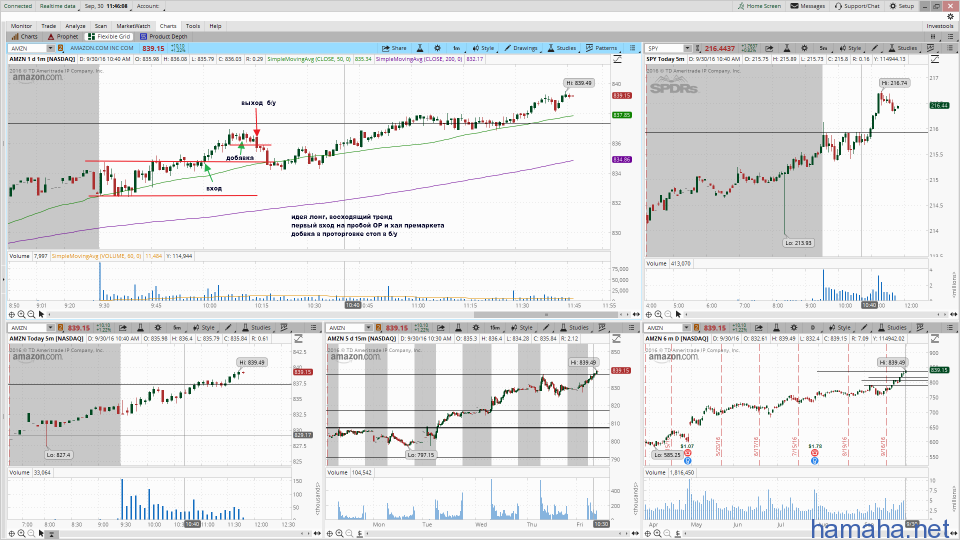This screenshot has height=540, width=960.
Task: Open patterns icon on SPY chart
Action: (931, 48)
